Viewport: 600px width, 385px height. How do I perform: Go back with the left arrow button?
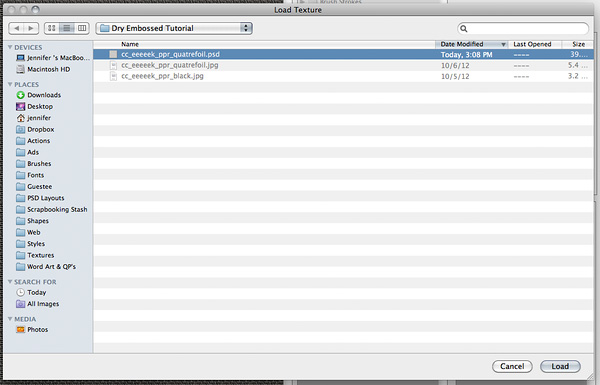click(16, 28)
